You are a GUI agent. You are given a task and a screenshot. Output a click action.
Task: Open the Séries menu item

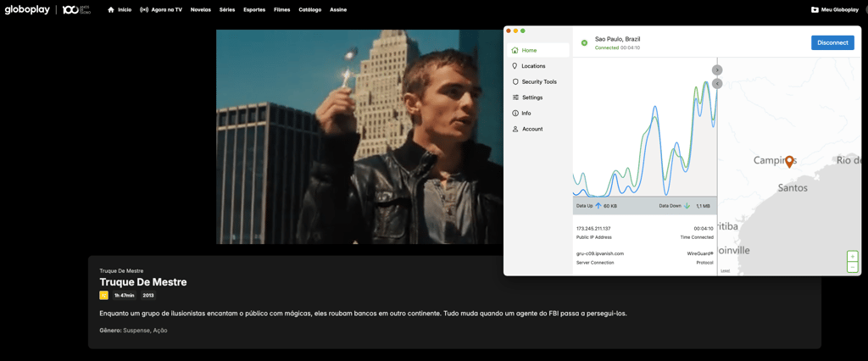(227, 10)
